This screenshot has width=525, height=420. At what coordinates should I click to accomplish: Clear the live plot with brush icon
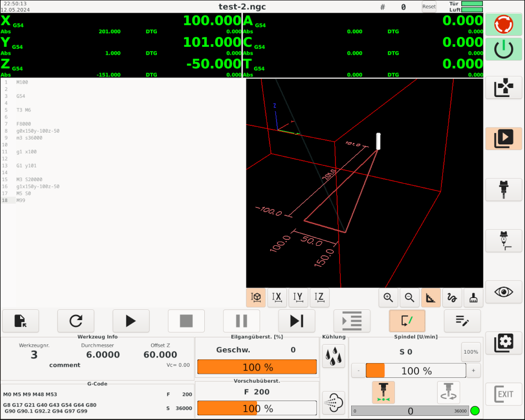(x=473, y=297)
